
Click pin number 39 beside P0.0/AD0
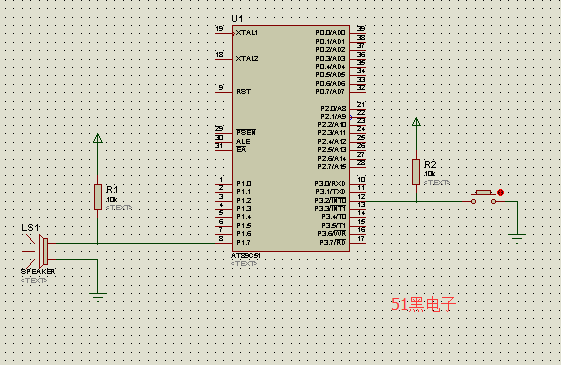(x=361, y=28)
